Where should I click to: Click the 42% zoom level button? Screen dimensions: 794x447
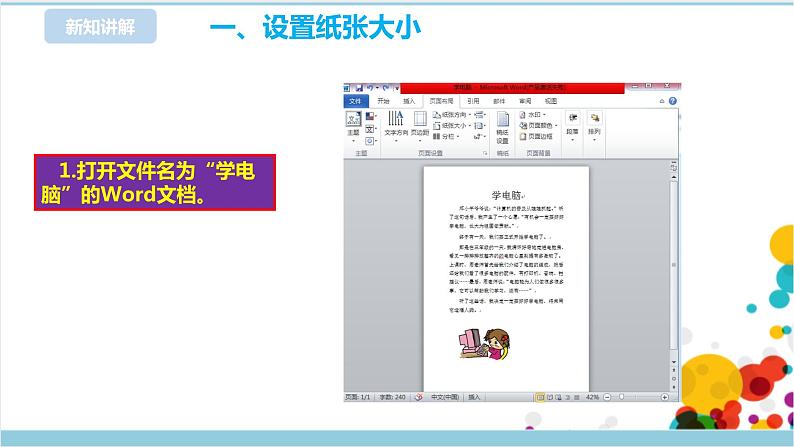click(x=592, y=397)
